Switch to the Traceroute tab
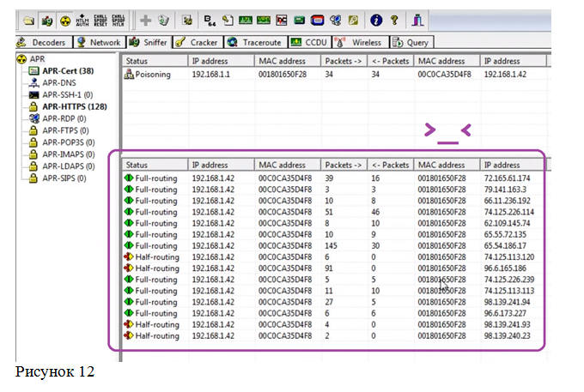Screen dimensions: 584x392 [256, 42]
